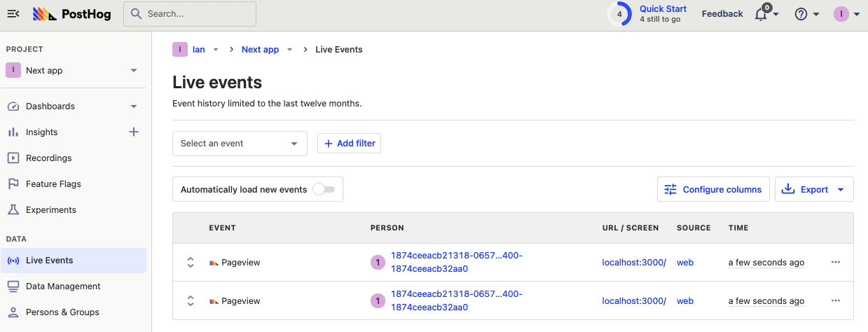The height and width of the screenshot is (332, 868).
Task: Open Feature Flags in the sidebar
Action: [53, 184]
